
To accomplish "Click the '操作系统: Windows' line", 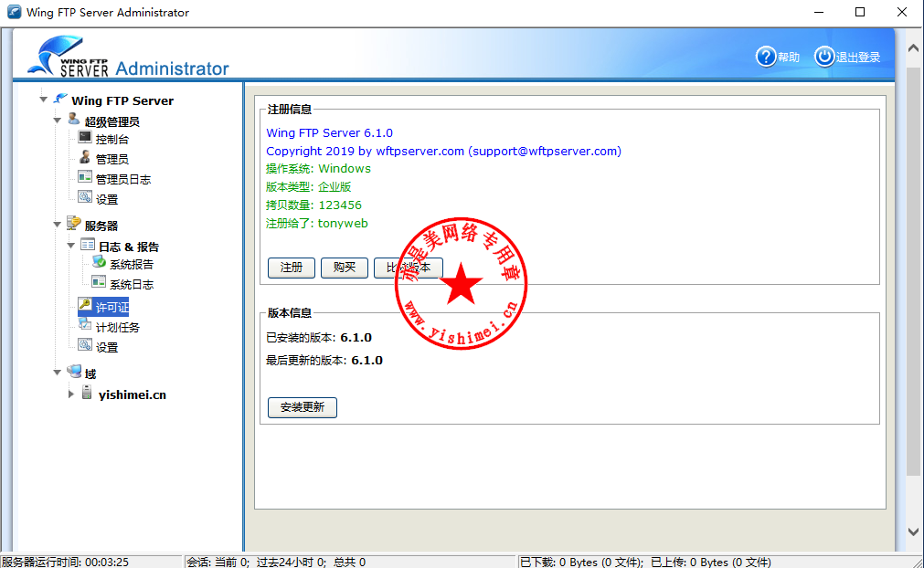I will 318,169.
